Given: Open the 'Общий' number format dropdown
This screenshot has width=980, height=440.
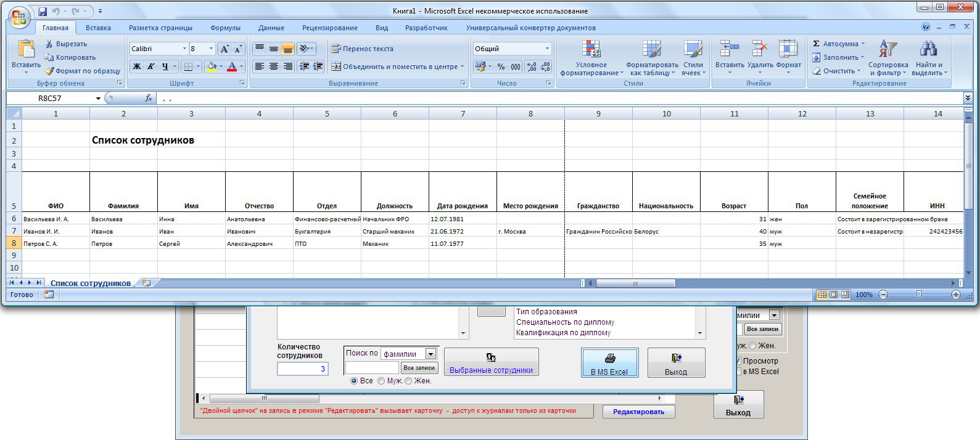Looking at the screenshot, I should click(x=546, y=49).
